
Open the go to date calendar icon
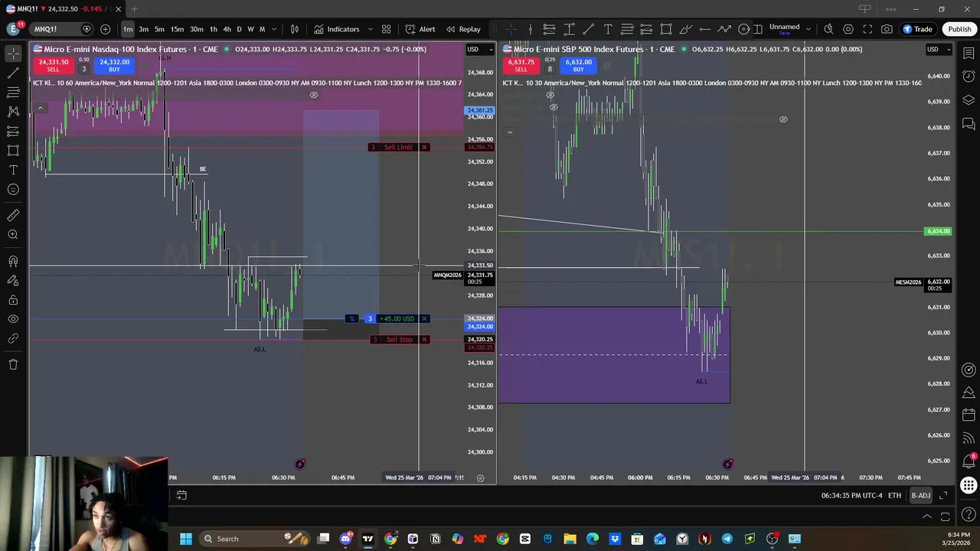click(x=181, y=495)
